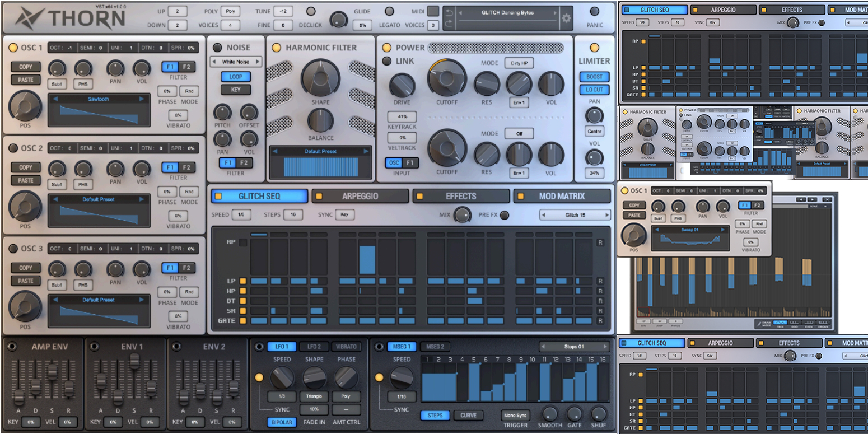Toggle the LIMITER power LED
The height and width of the screenshot is (434, 868).
[x=594, y=48]
